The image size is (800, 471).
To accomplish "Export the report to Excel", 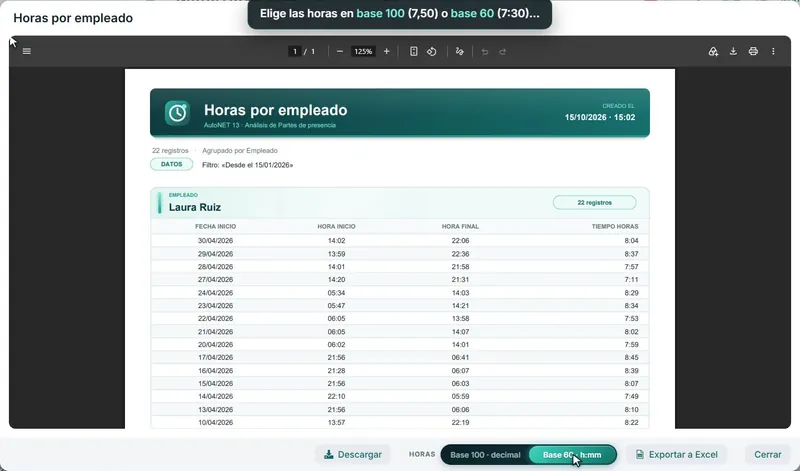I will pyautogui.click(x=677, y=454).
